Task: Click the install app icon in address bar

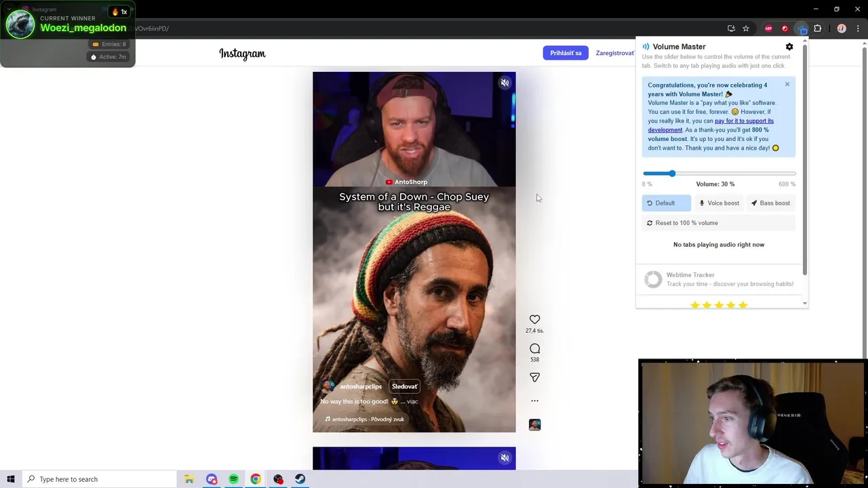Action: (x=731, y=28)
